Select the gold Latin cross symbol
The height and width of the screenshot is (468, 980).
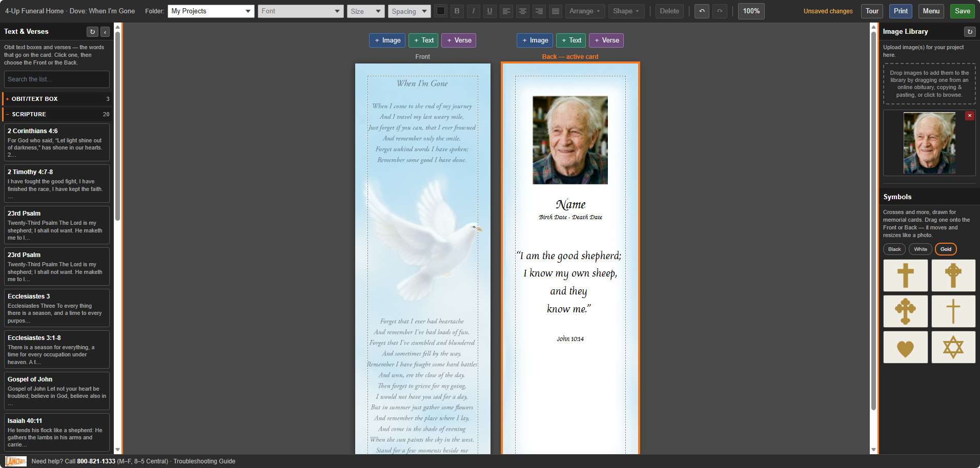pos(905,275)
